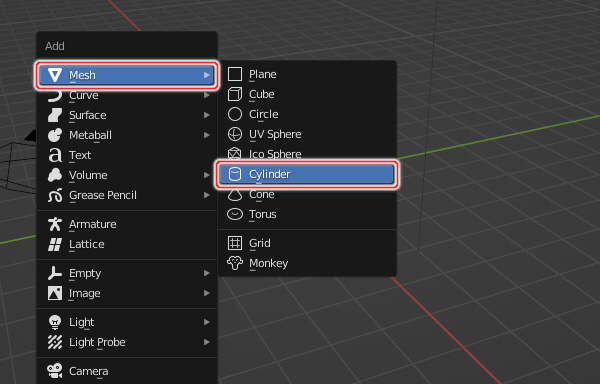
Task: Click the Text 'a' icon
Action: (55, 155)
